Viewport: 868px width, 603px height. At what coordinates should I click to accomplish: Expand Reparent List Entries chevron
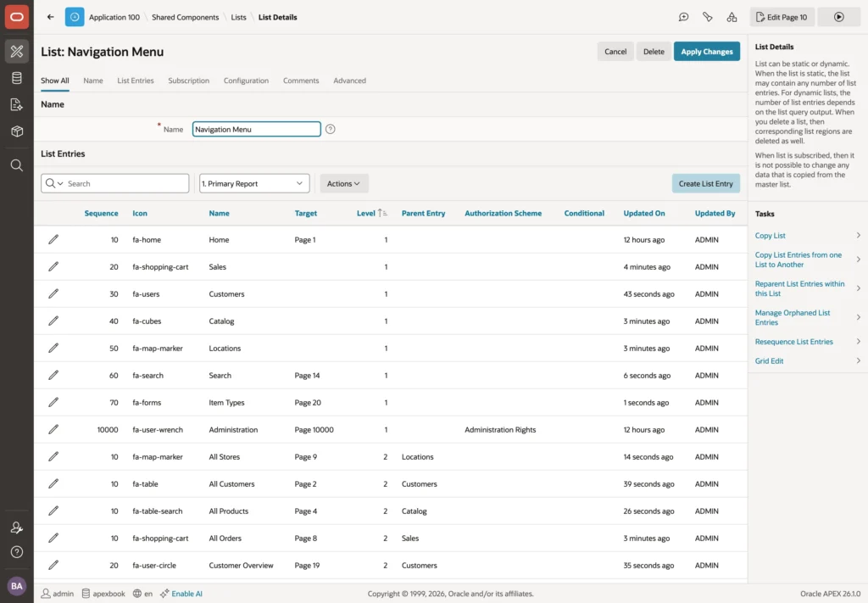tap(858, 288)
